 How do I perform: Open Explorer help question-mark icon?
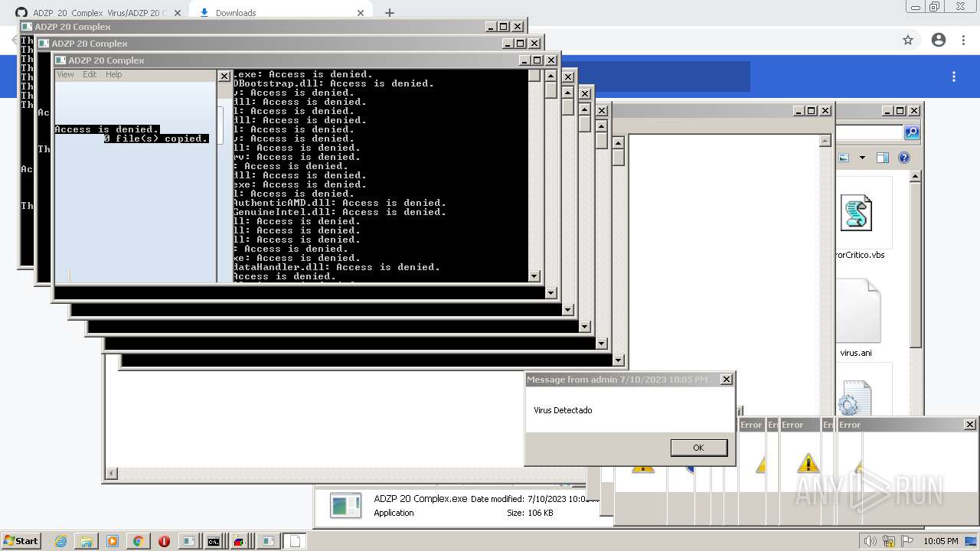tap(904, 158)
